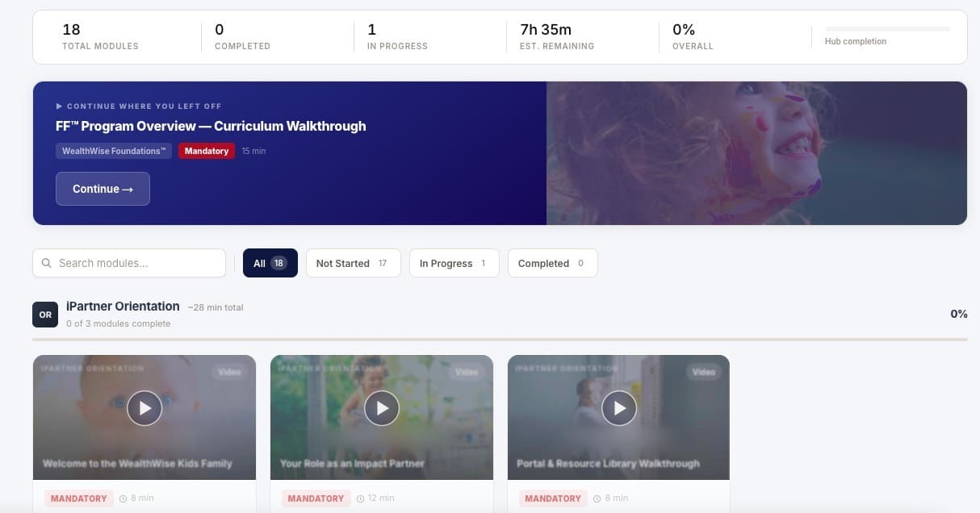
Task: Click the clock icon under the Welcome card
Action: 124,498
